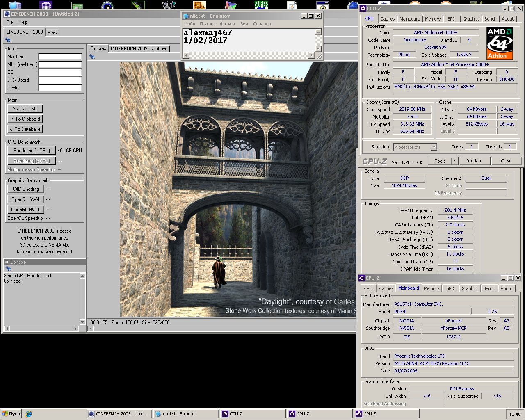The width and height of the screenshot is (525, 420).
Task: Click the MHz (real freq.) input field
Action: [x=60, y=64]
